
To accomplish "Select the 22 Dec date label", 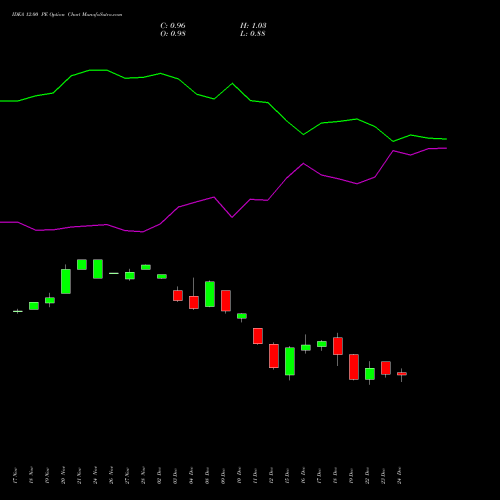I will pyautogui.click(x=367, y=476).
